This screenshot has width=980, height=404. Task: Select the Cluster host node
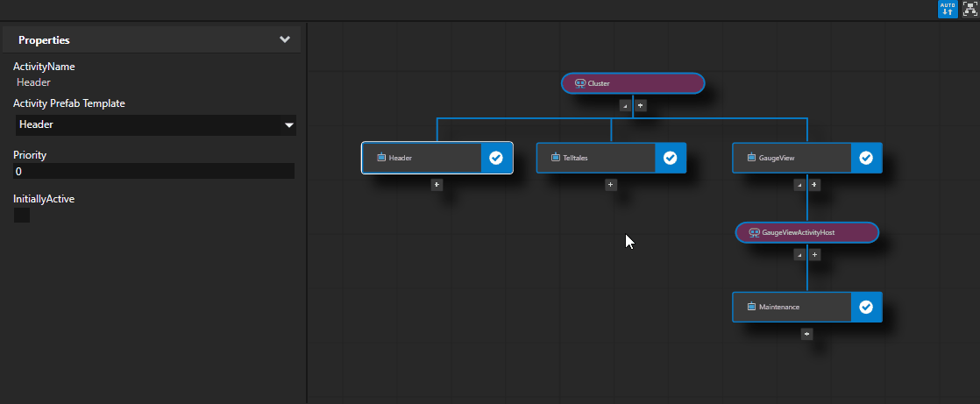pyautogui.click(x=633, y=83)
